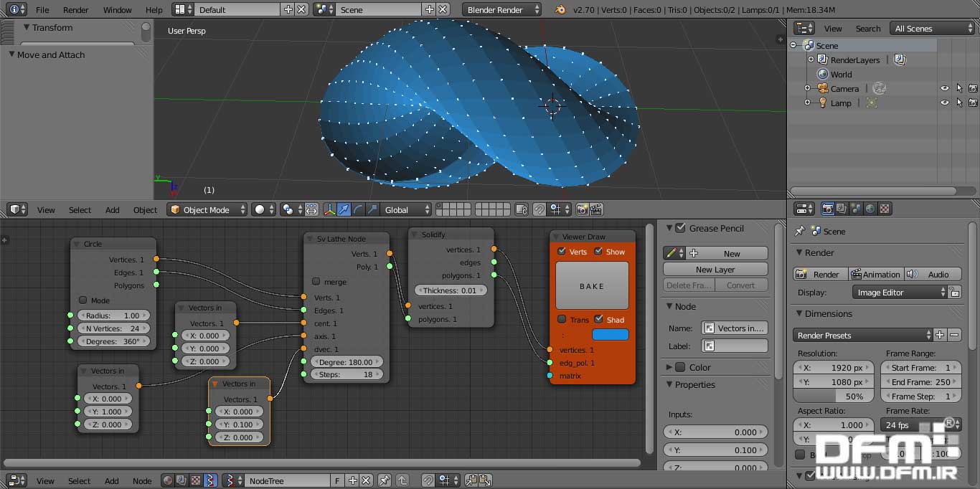Open the Image Editor display dropdown

click(900, 293)
